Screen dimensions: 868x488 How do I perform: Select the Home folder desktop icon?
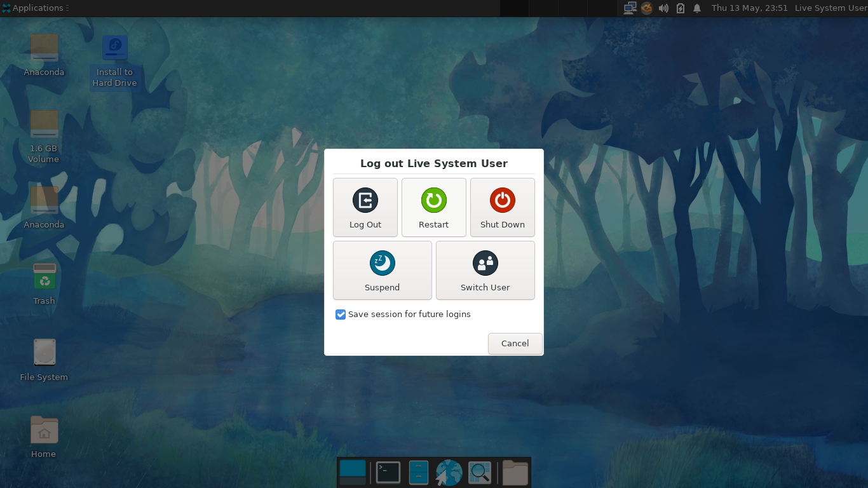click(x=44, y=437)
